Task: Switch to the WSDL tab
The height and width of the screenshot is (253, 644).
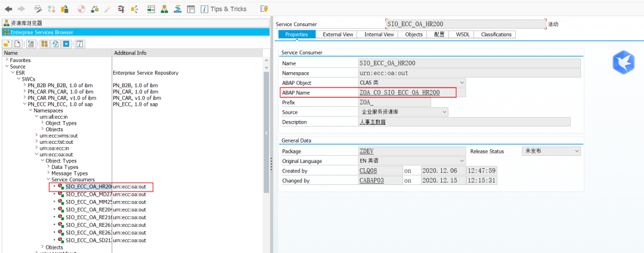Action: tap(462, 35)
